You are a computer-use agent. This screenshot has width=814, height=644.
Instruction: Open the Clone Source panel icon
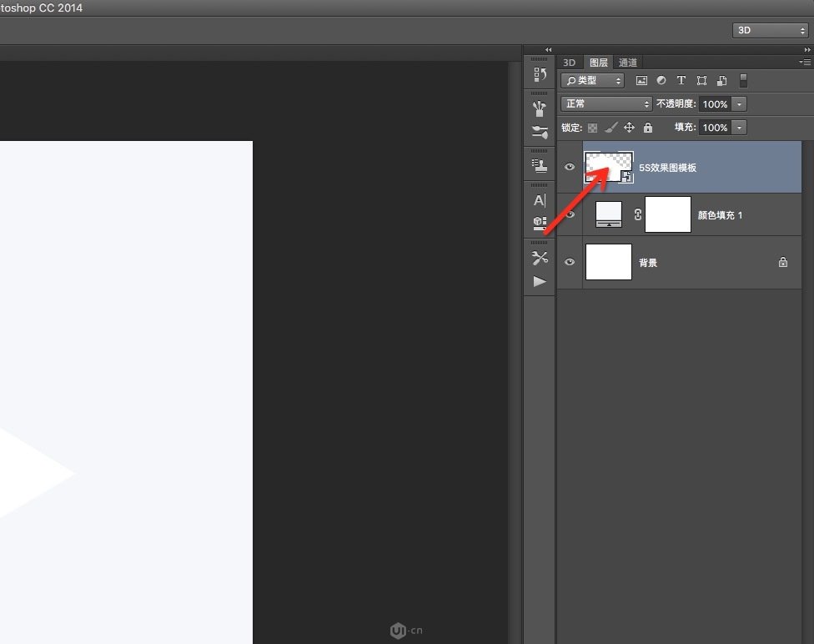(x=540, y=166)
